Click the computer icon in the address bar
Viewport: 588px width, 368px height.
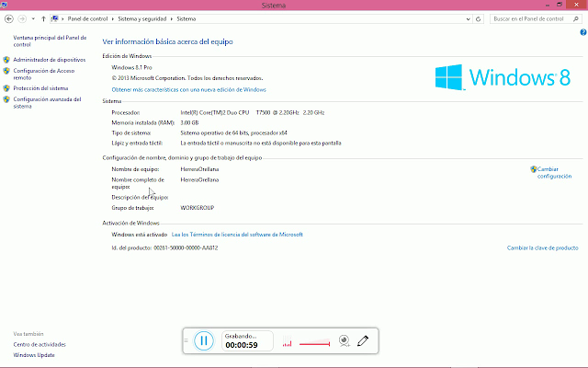tap(55, 18)
